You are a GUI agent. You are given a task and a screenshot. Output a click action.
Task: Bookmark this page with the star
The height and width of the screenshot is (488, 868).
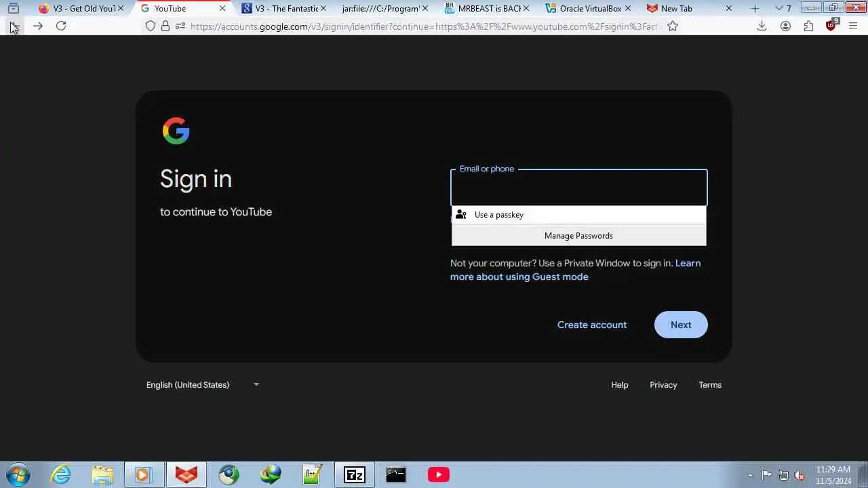click(x=673, y=26)
